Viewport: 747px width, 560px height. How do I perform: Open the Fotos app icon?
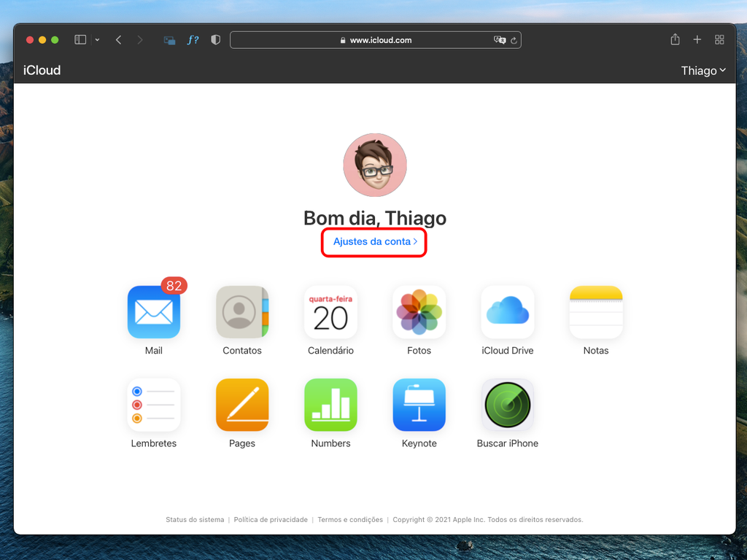(419, 312)
